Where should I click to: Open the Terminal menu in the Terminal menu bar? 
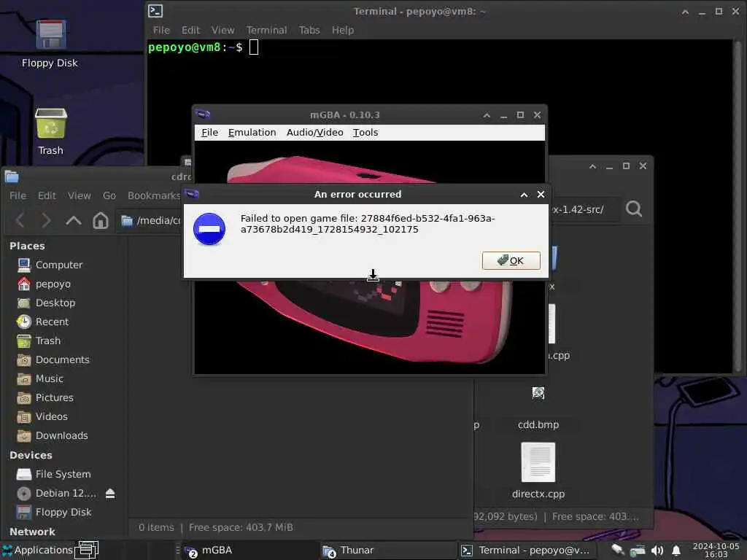point(266,30)
